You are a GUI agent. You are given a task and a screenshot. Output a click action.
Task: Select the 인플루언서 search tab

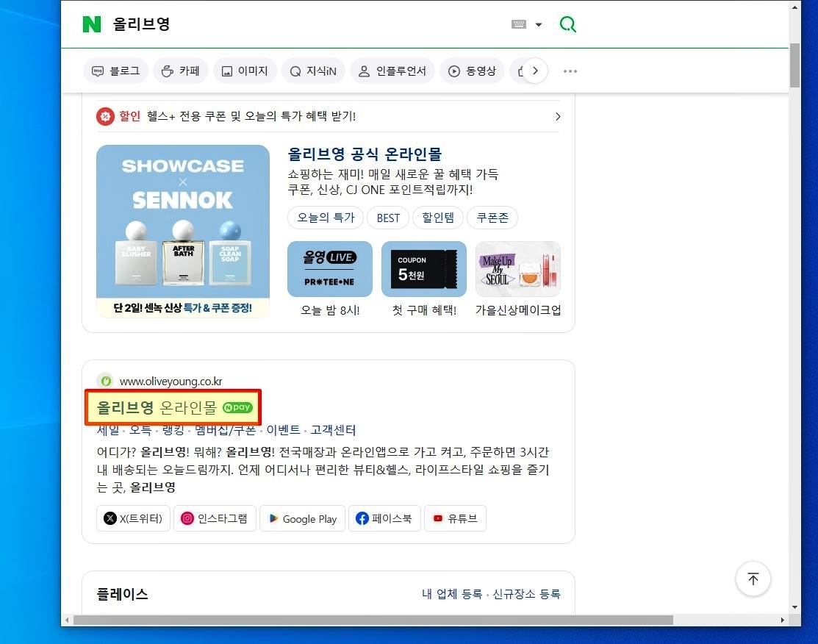[x=392, y=71]
